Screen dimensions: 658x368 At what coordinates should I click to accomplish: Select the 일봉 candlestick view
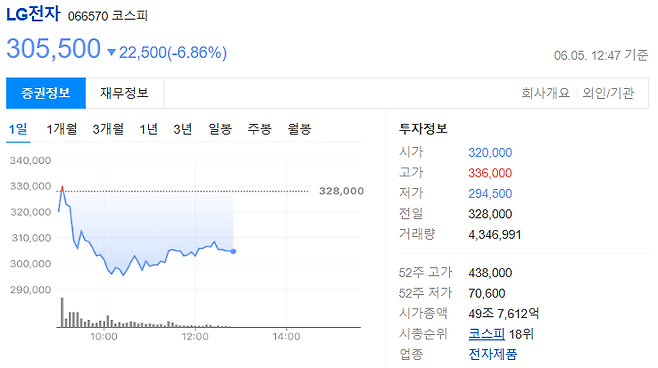tap(220, 129)
